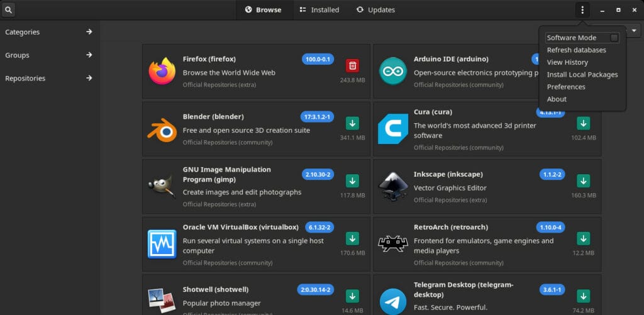Image resolution: width=644 pixels, height=315 pixels.
Task: Open the Blender (blender) package title
Action: (213, 117)
